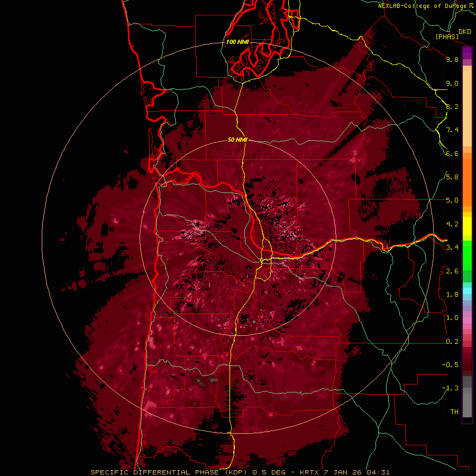Click the 7.4 value on the color scale

(452, 130)
